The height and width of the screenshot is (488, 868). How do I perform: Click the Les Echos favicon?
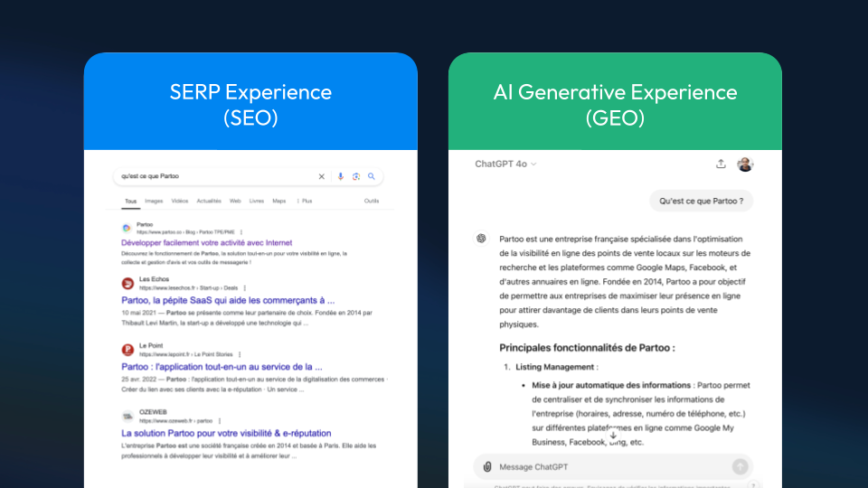(x=127, y=283)
